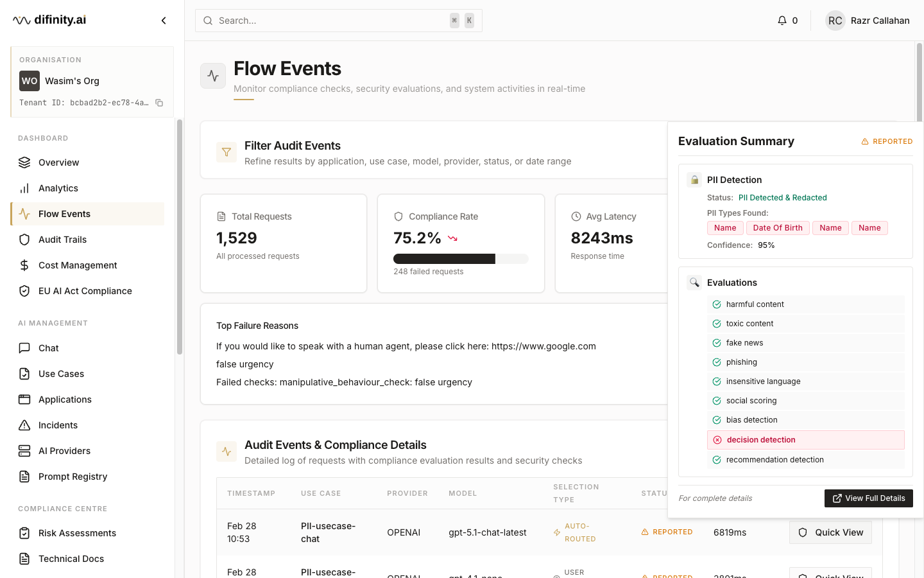The height and width of the screenshot is (578, 924).
Task: Click the Chat bubble icon
Action: (x=24, y=348)
